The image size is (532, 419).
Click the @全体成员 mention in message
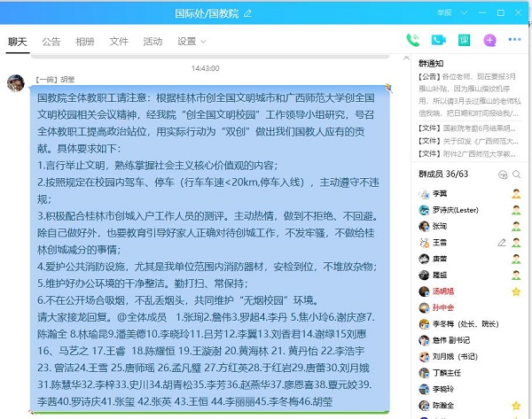(142, 317)
